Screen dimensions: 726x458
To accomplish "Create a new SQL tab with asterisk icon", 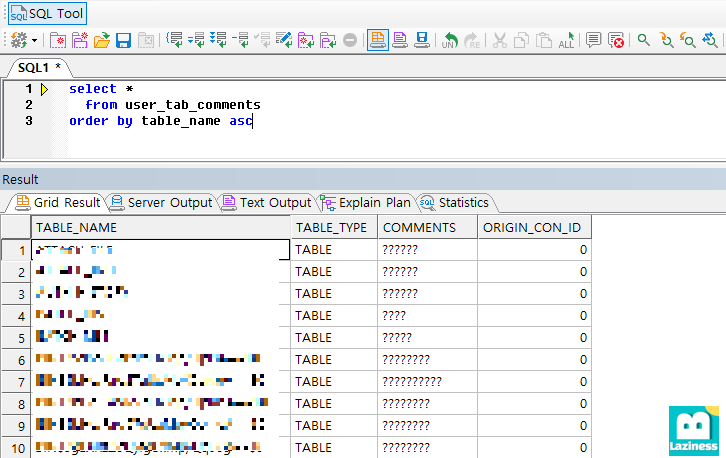I will [58, 40].
